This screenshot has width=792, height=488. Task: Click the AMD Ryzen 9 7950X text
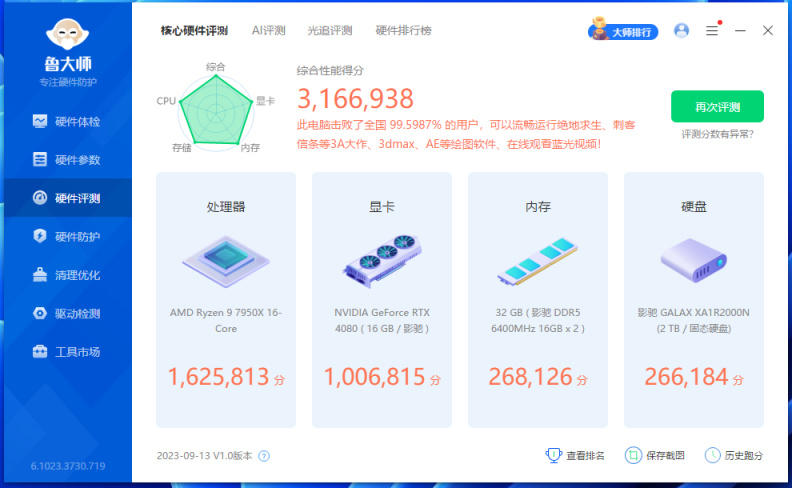(x=226, y=320)
